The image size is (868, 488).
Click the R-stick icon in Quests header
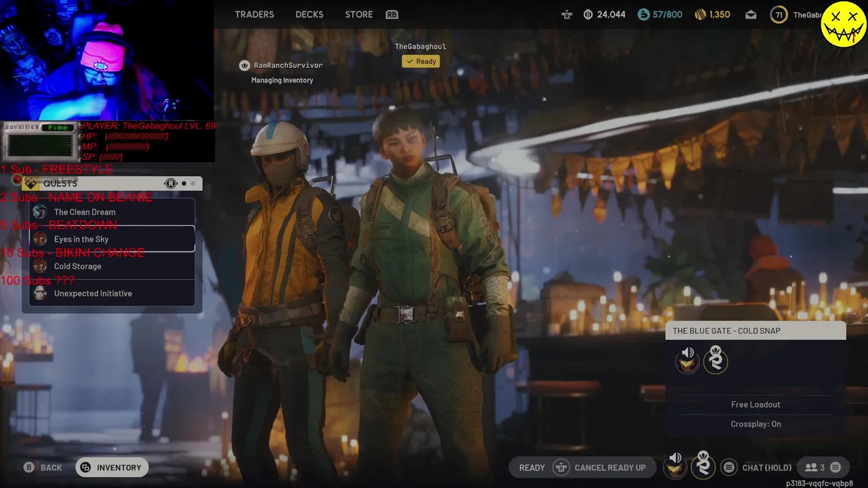tap(171, 183)
